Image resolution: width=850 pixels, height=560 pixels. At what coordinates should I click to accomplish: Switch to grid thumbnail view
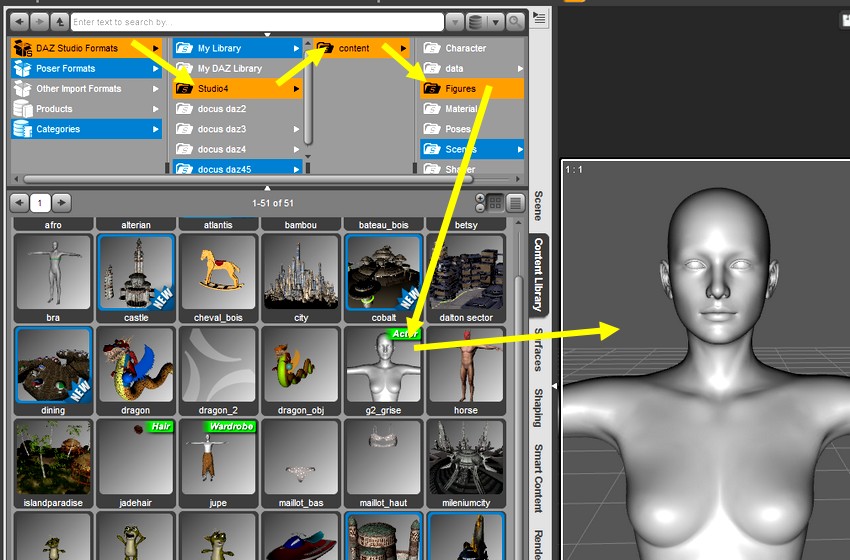pyautogui.click(x=495, y=203)
